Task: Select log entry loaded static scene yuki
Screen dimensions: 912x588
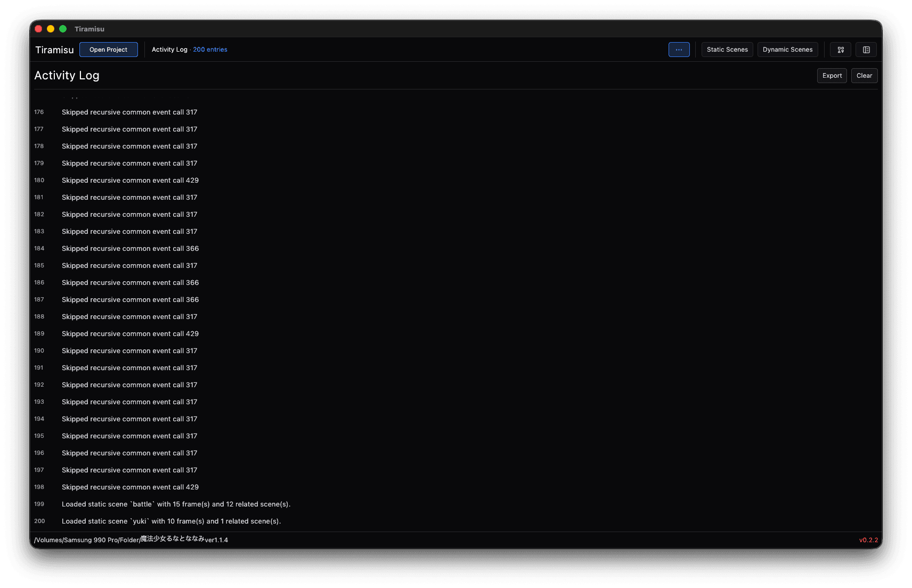Action: tap(455, 521)
